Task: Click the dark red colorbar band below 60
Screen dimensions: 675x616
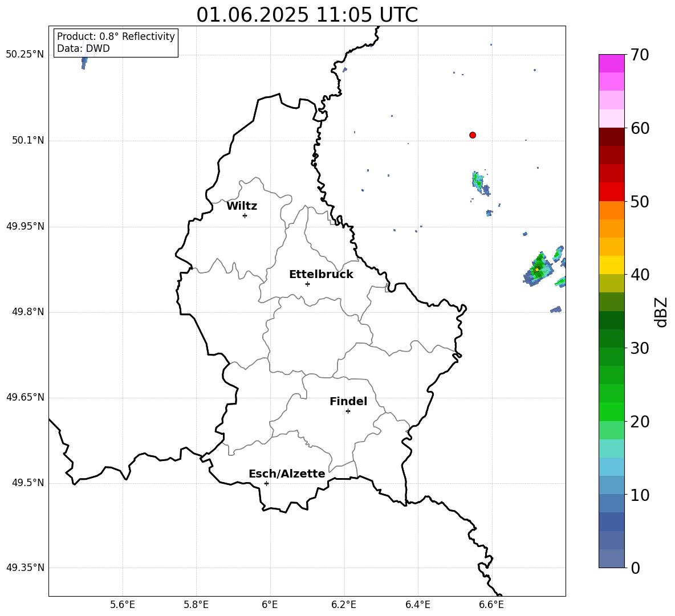Action: pos(611,137)
